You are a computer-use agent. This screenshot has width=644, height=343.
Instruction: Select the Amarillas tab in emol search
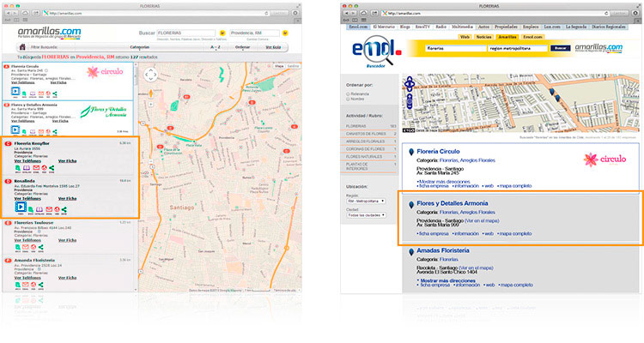coord(507,37)
